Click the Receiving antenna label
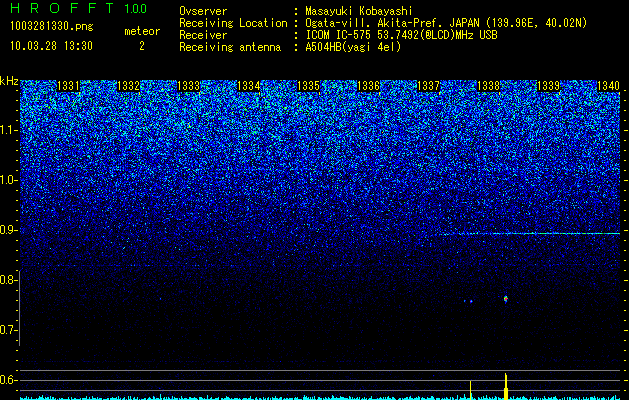 coord(230,47)
